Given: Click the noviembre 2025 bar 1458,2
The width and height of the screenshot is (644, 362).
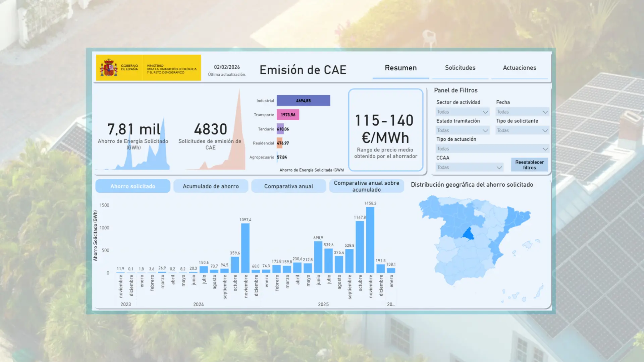Looking at the screenshot, I should tap(370, 240).
